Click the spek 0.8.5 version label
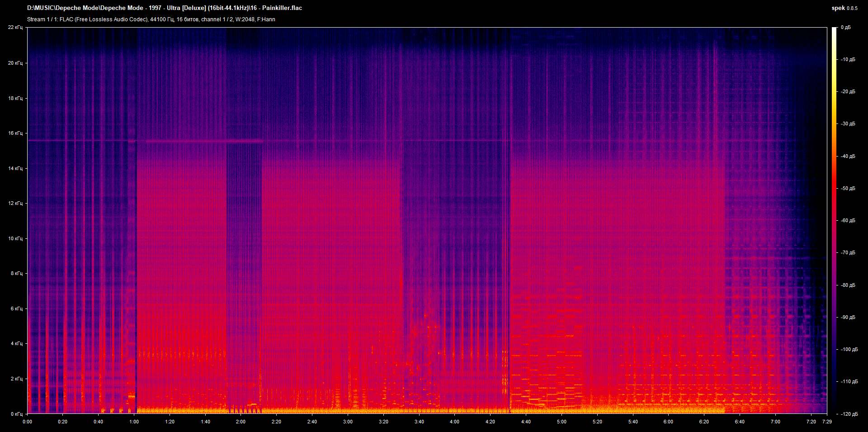 pos(844,8)
